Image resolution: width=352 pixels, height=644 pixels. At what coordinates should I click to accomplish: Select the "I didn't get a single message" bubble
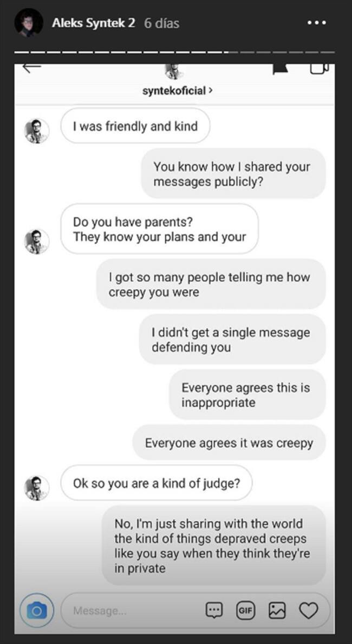(231, 339)
